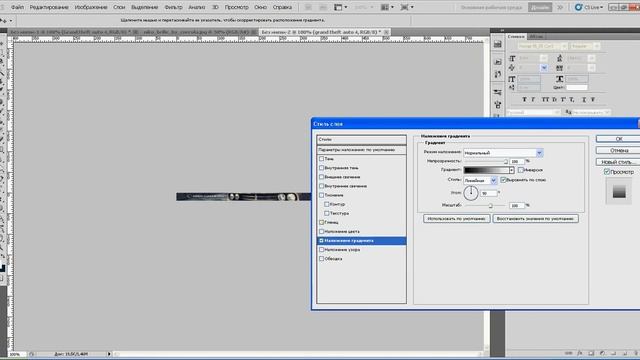Open the Режим наложения dropdown
Viewport: 640px width, 360px height.
539,153
